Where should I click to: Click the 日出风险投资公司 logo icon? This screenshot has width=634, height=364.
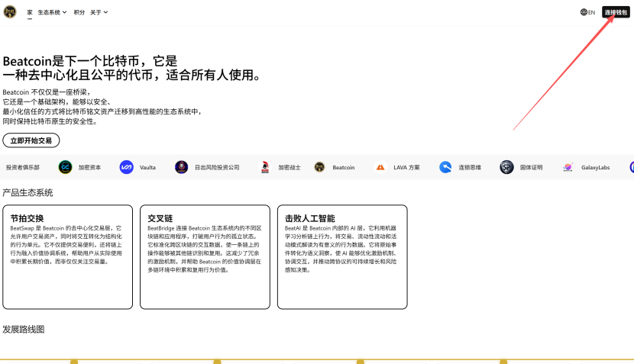click(x=182, y=167)
